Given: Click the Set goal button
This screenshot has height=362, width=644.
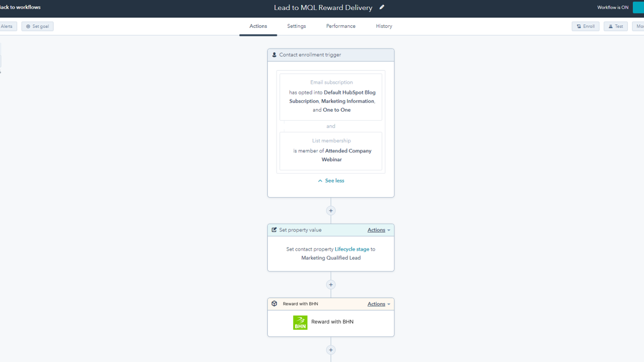Looking at the screenshot, I should tap(37, 26).
